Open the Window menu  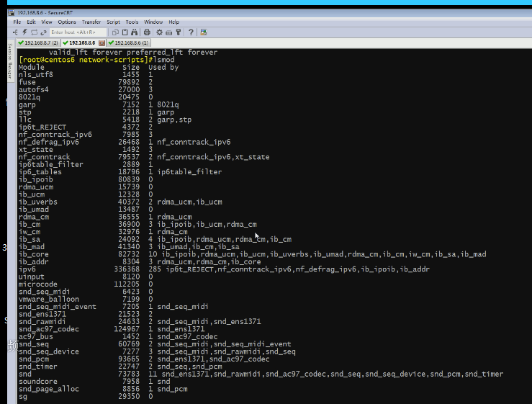click(153, 22)
